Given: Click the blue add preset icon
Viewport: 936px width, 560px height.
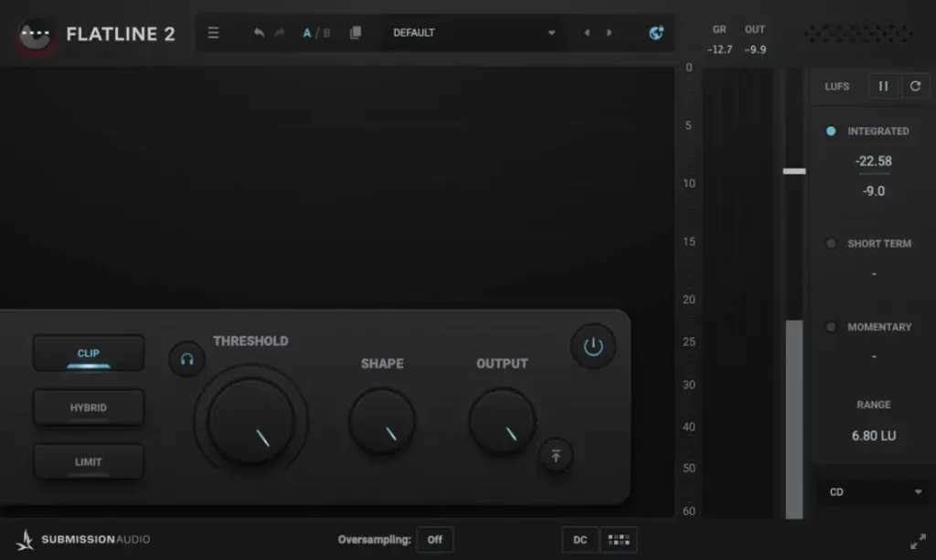Looking at the screenshot, I should [655, 33].
